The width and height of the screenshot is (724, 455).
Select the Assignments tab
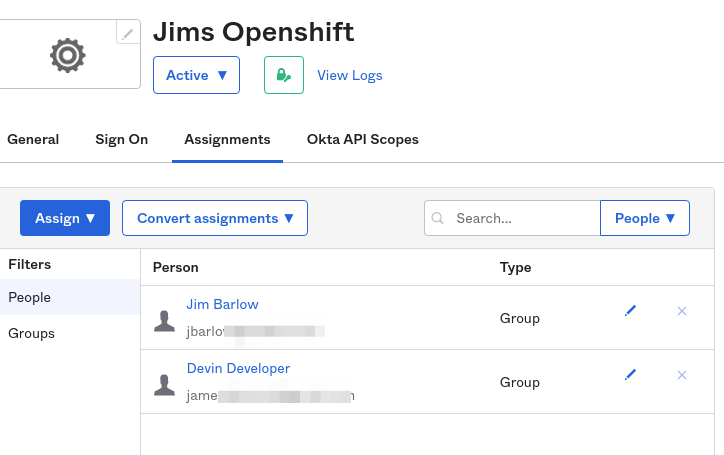coord(227,140)
